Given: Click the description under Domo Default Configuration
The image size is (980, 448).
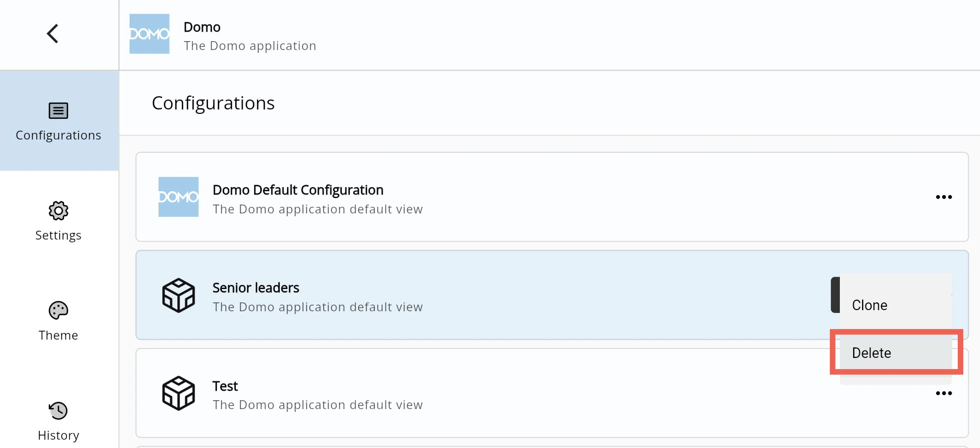Looking at the screenshot, I should [x=318, y=210].
